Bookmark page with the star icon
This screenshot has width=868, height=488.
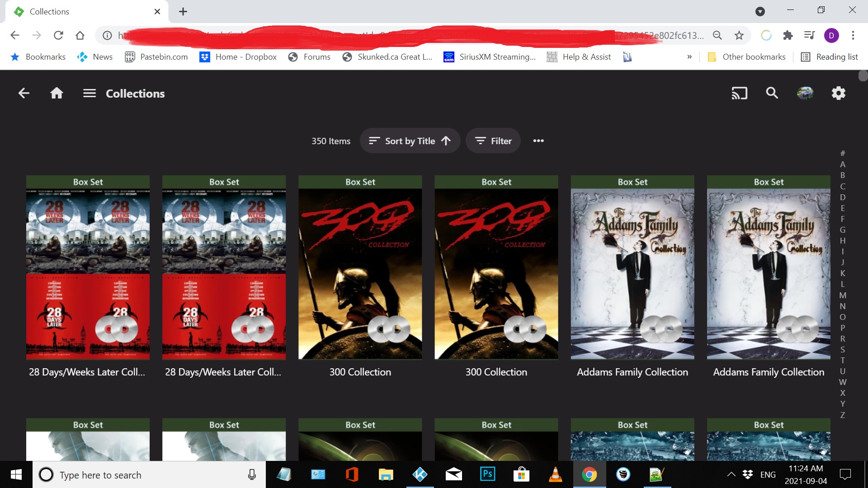tap(739, 35)
